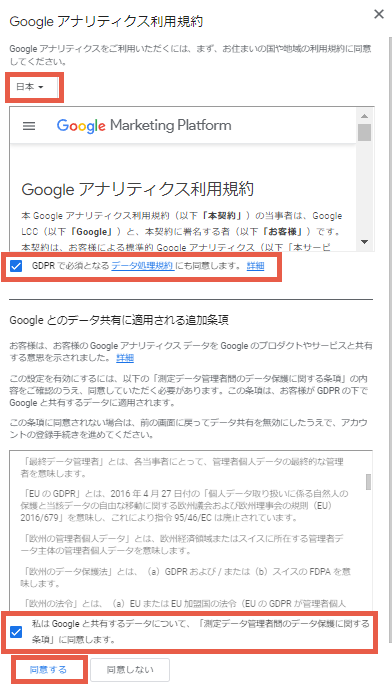The width and height of the screenshot is (392, 694).
Task: Open the 詳細 link in the data sharing paragraph
Action: pyautogui.click(x=125, y=358)
